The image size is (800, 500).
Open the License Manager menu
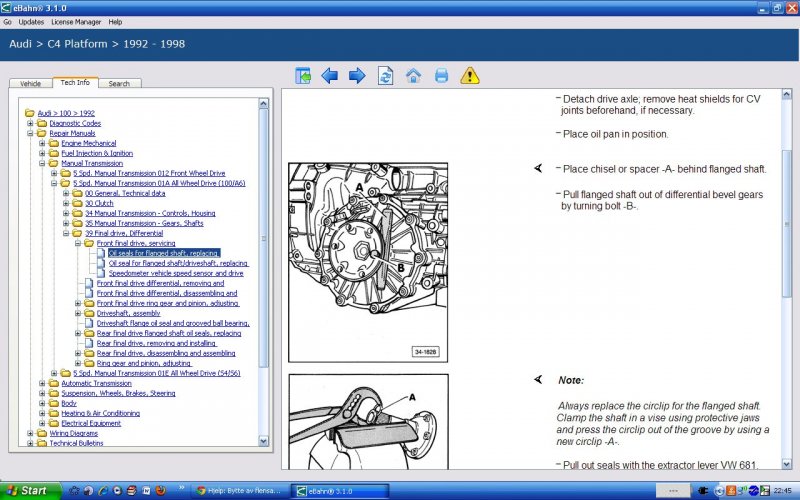[x=78, y=21]
